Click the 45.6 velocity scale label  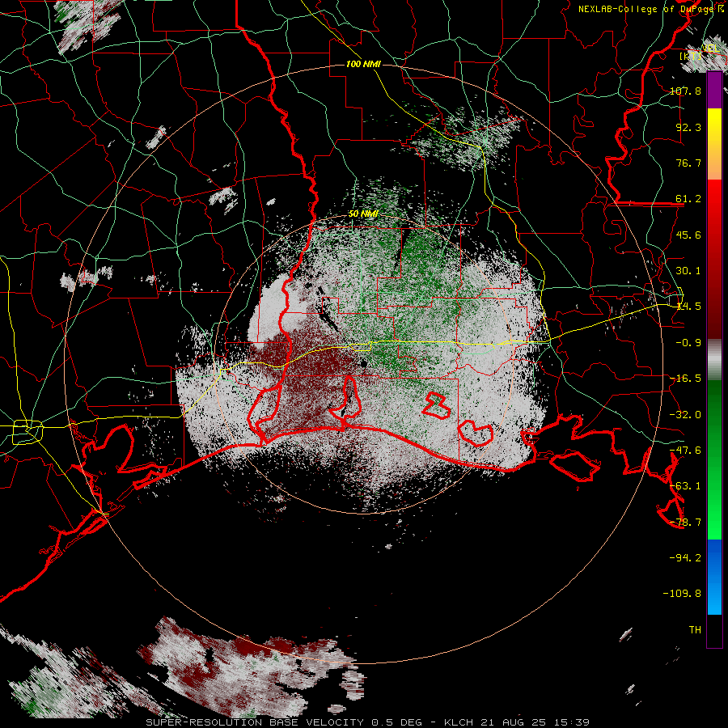click(x=688, y=235)
